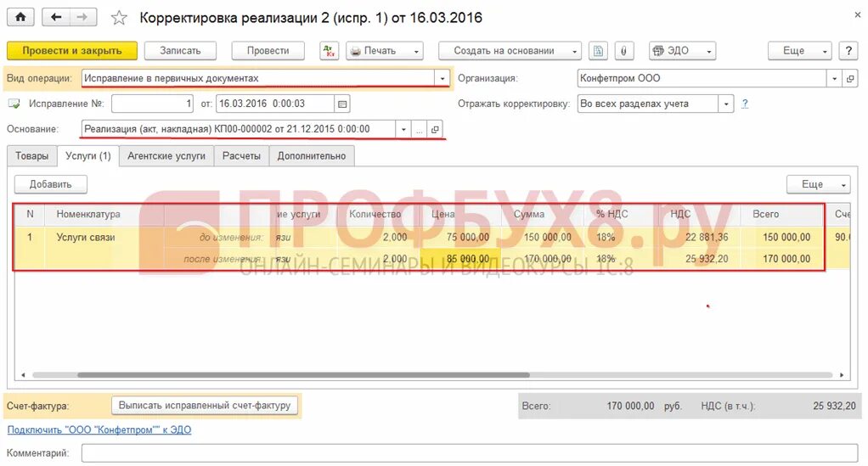Open calendar picker for the date field

point(342,104)
